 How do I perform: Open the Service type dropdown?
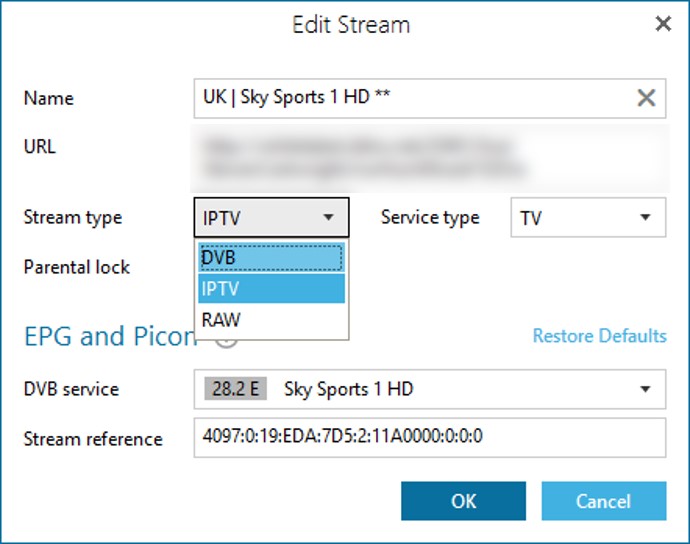[588, 217]
